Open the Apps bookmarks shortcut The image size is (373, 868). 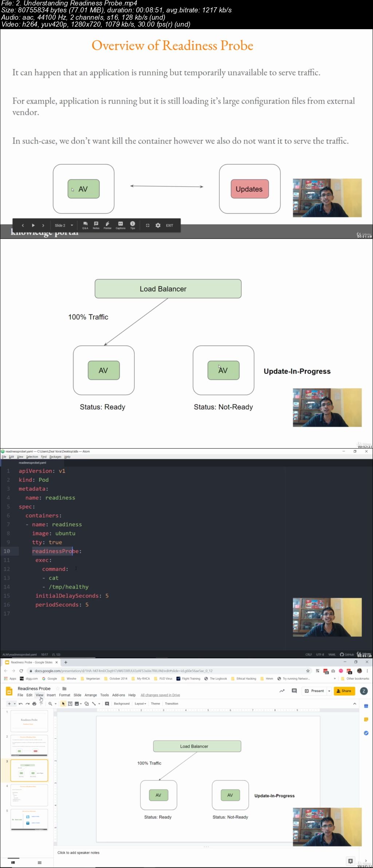[x=10, y=679]
